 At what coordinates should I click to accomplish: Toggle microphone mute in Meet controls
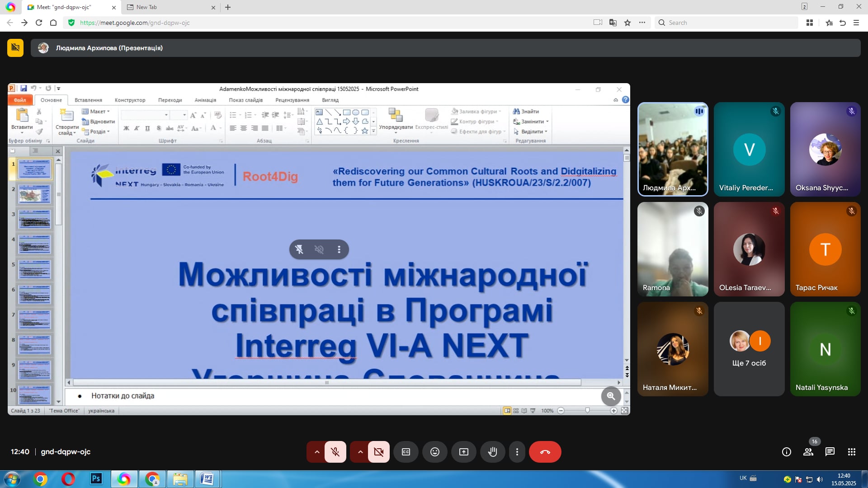pos(335,452)
